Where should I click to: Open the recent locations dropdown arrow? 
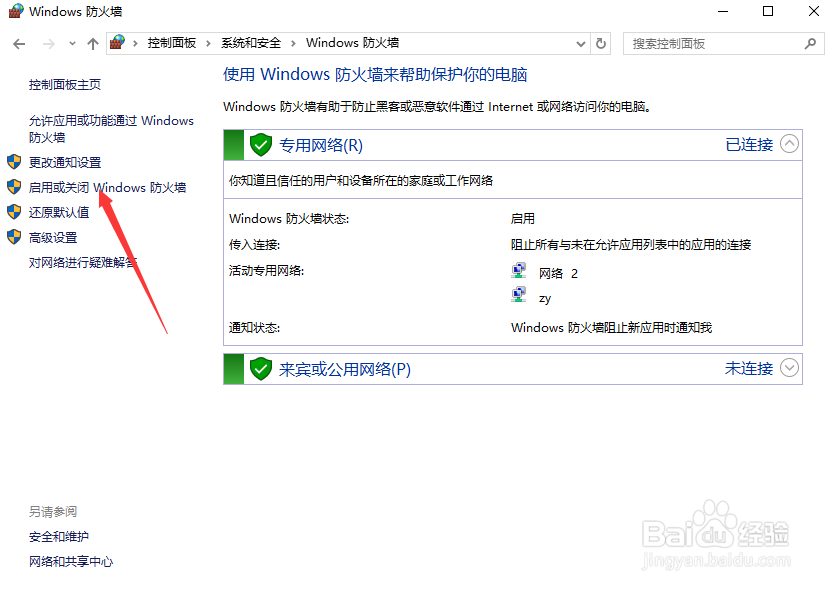[x=72, y=44]
